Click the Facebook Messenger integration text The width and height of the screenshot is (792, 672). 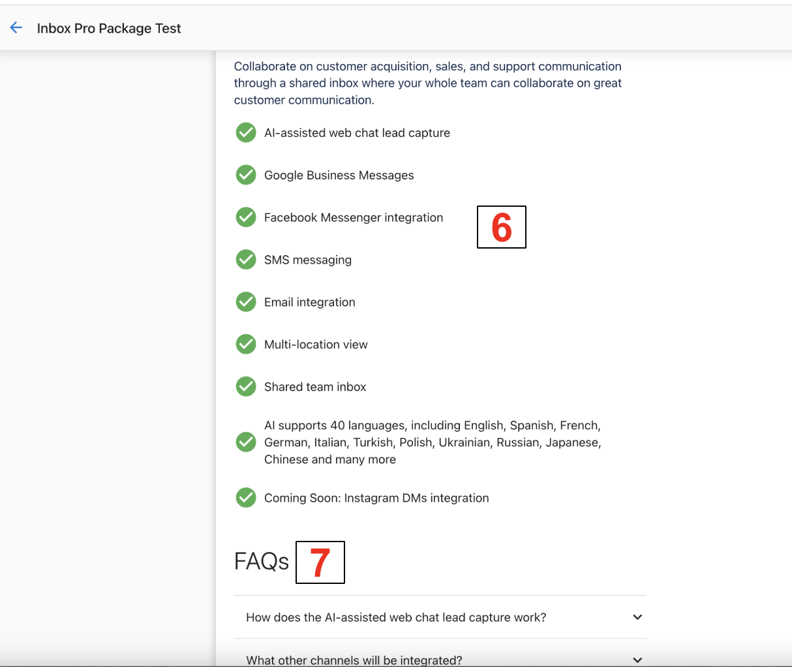[x=354, y=217]
